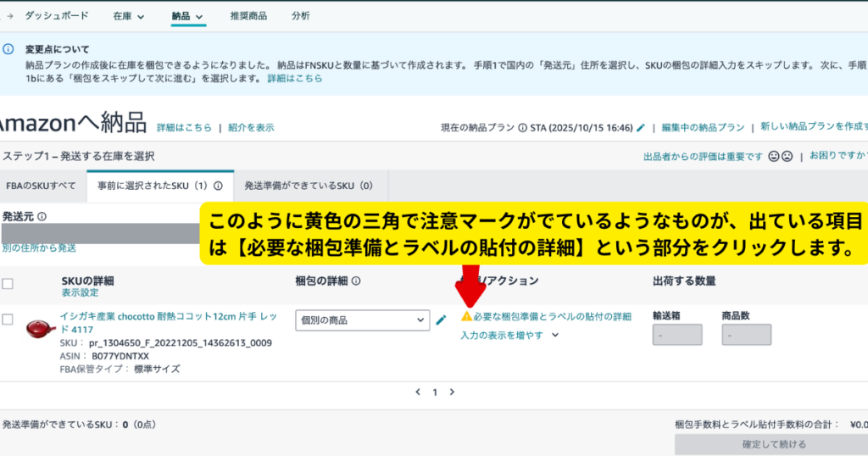
Task: Open the 個別の商品 packing type dropdown
Action: click(x=362, y=320)
